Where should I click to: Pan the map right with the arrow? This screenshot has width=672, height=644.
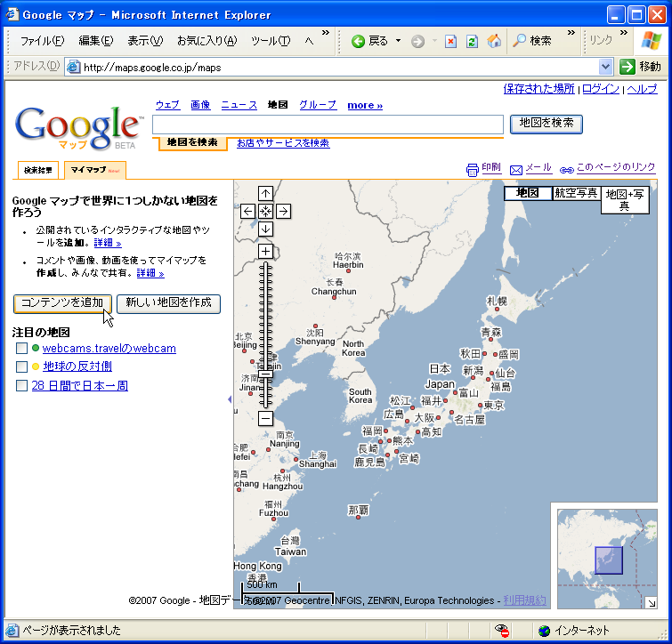(283, 211)
